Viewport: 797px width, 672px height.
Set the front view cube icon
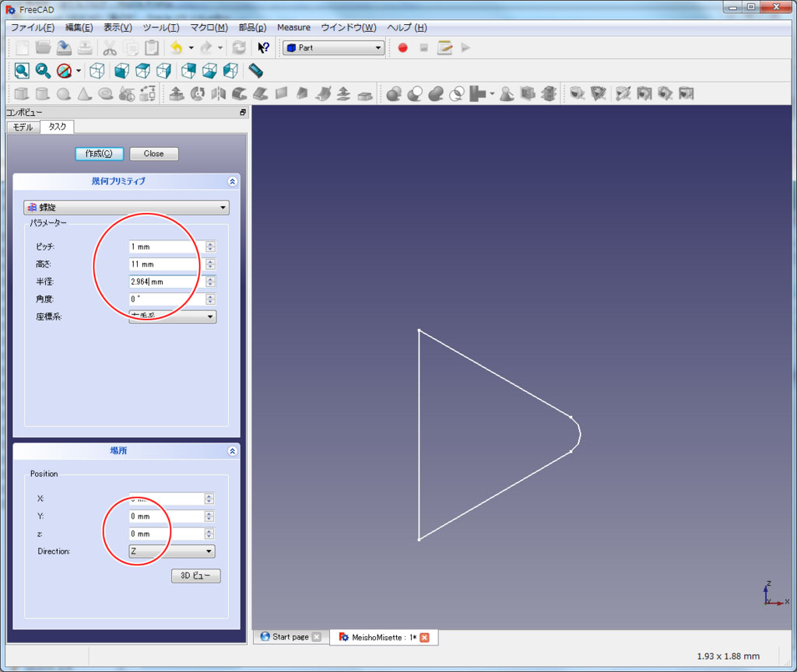pos(121,71)
